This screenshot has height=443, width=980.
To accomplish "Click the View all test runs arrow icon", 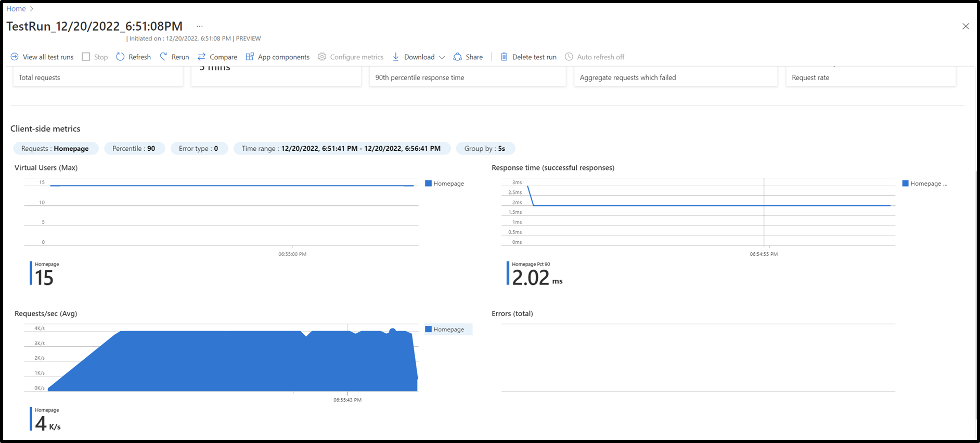I will [x=15, y=57].
